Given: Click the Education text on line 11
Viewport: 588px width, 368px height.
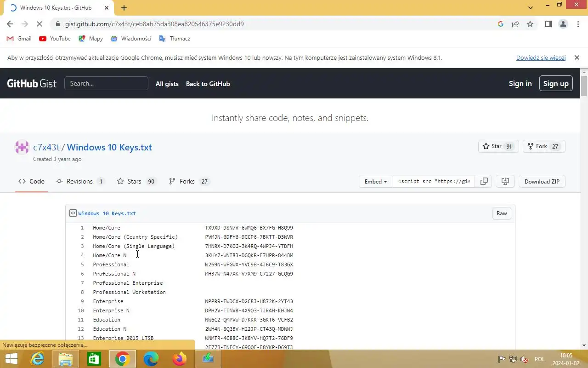Looking at the screenshot, I should coord(107,320).
